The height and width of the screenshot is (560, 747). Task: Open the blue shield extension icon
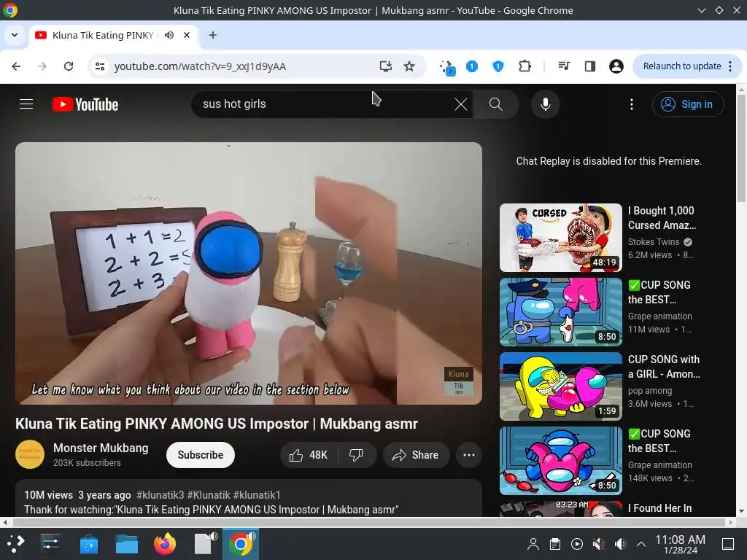point(498,66)
